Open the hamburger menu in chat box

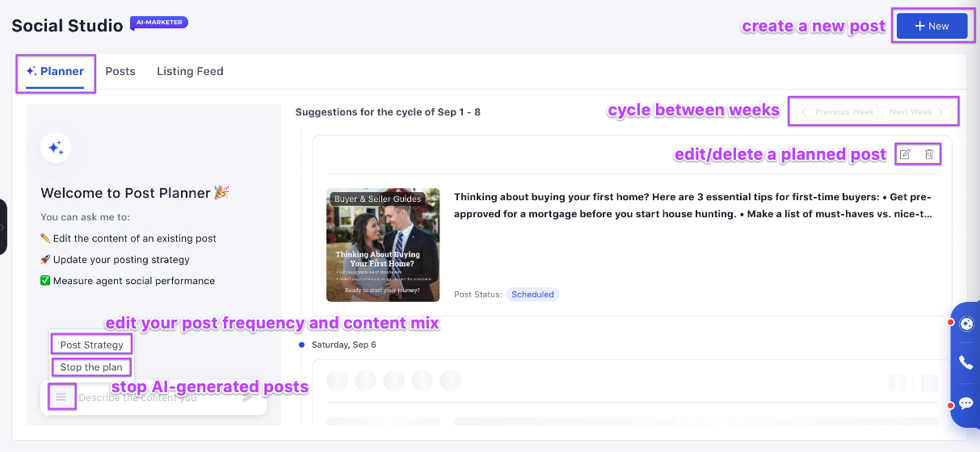(61, 397)
